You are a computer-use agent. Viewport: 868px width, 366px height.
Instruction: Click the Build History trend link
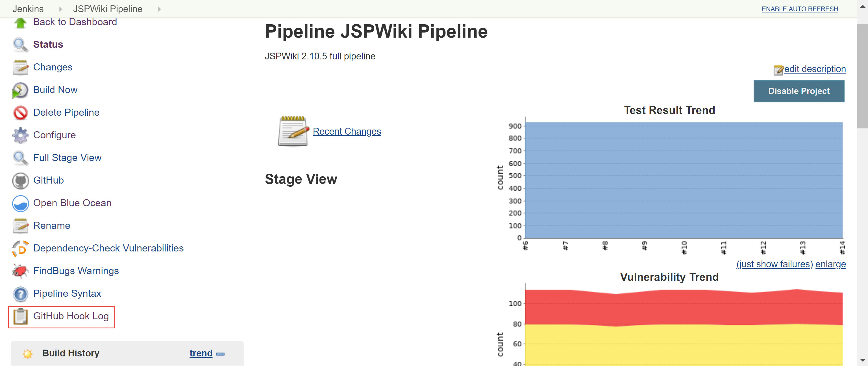201,353
